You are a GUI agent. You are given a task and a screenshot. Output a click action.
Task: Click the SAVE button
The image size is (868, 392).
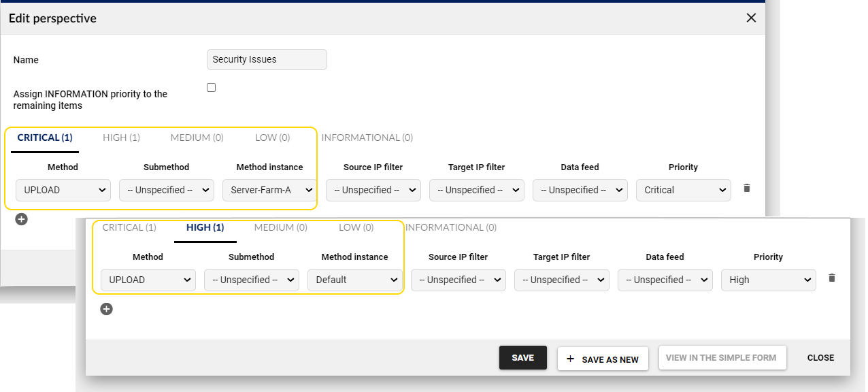(522, 358)
